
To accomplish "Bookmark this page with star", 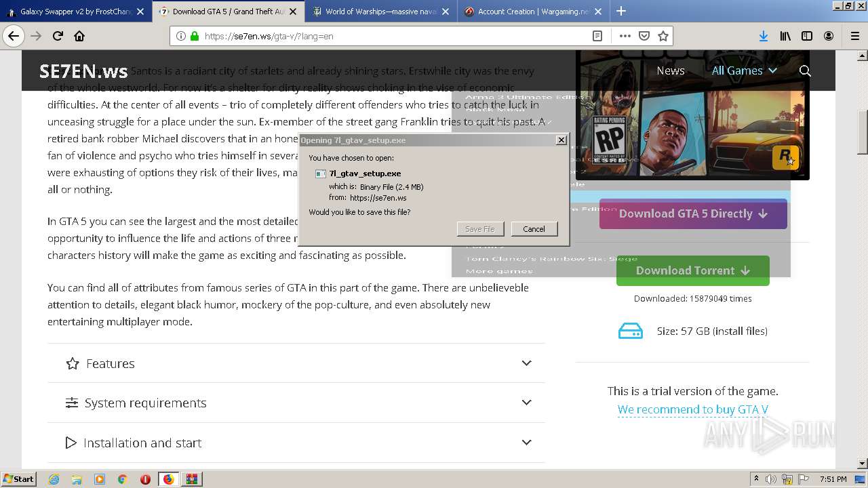I will tap(663, 36).
